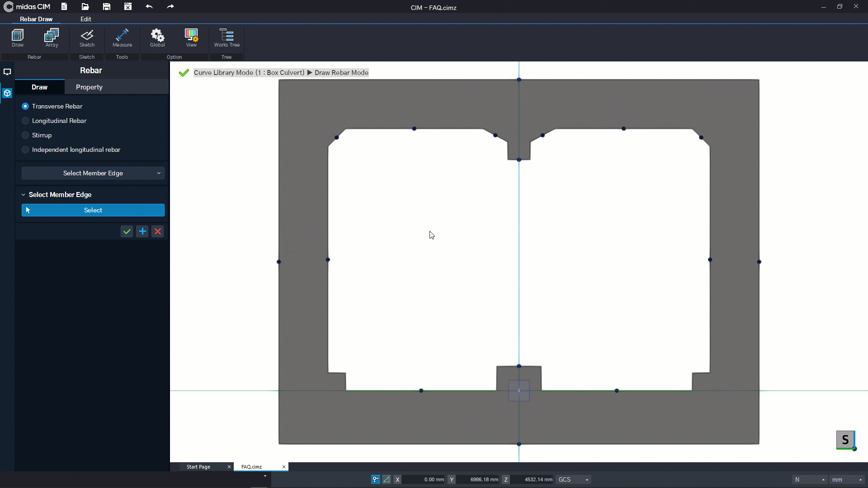Open the Array rebar tool
Image resolution: width=868 pixels, height=488 pixels.
[x=52, y=38]
